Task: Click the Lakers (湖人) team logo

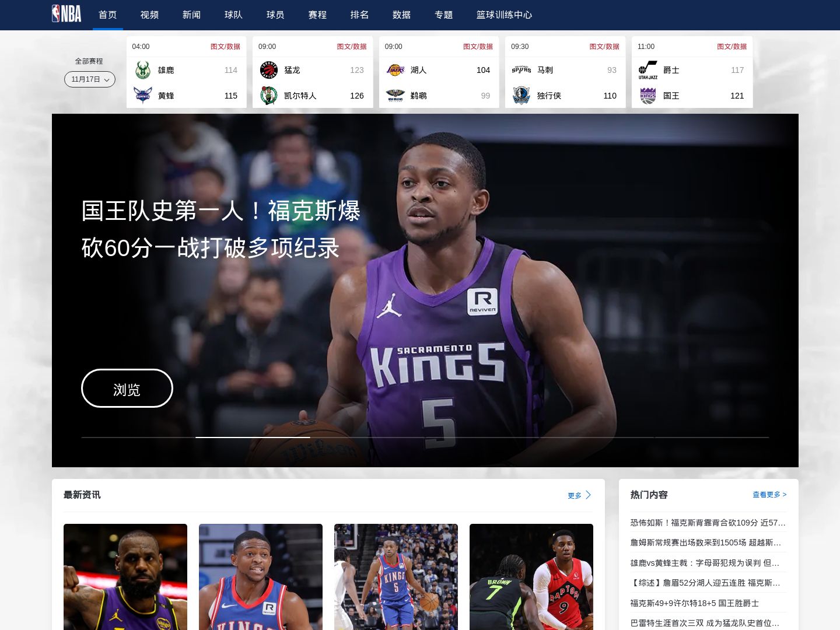Action: coord(395,70)
